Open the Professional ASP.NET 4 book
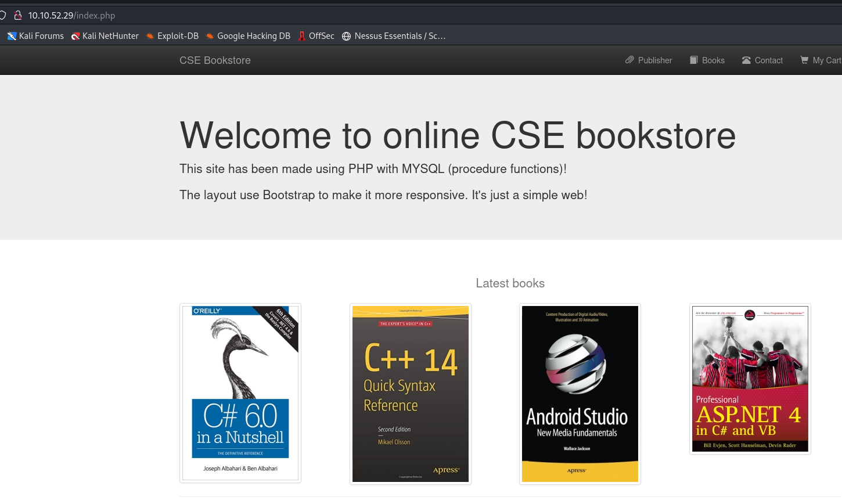842x504 pixels. pyautogui.click(x=750, y=379)
